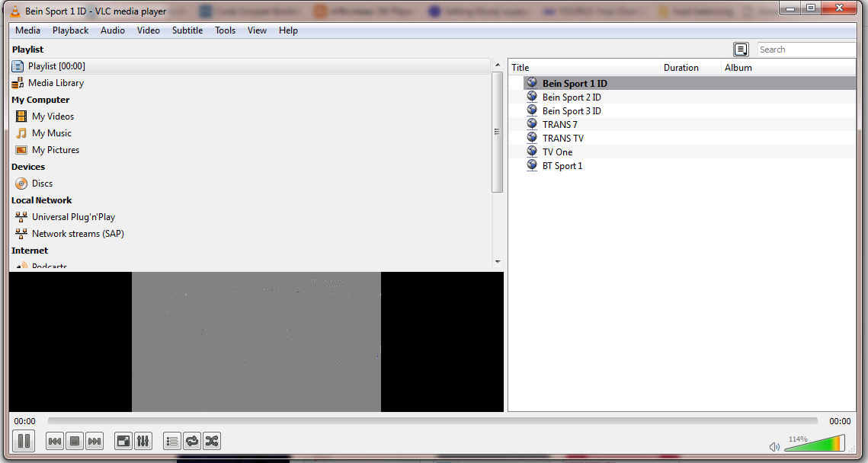Image resolution: width=868 pixels, height=463 pixels.
Task: Click the VLC cone title bar icon
Action: (x=16, y=11)
